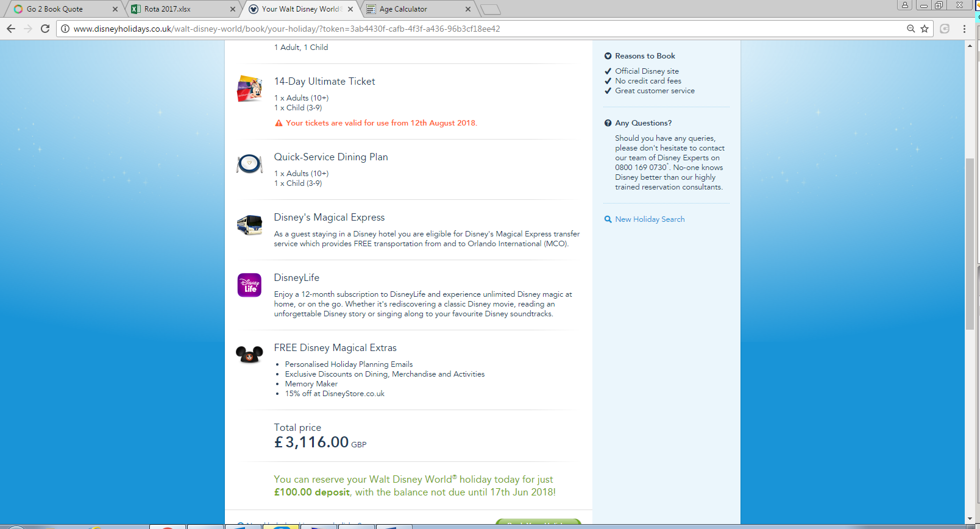Open a new browser tab
980x529 pixels.
tap(490, 9)
